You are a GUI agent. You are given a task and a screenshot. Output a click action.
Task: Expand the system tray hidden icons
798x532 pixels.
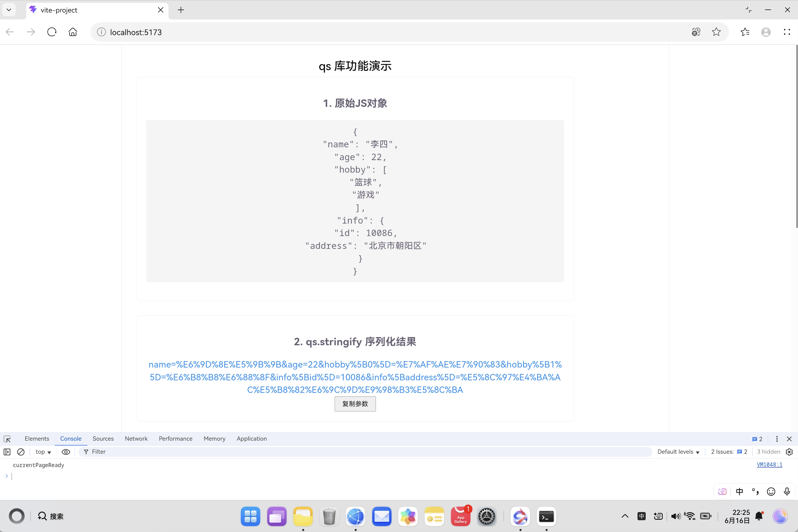pyautogui.click(x=625, y=516)
